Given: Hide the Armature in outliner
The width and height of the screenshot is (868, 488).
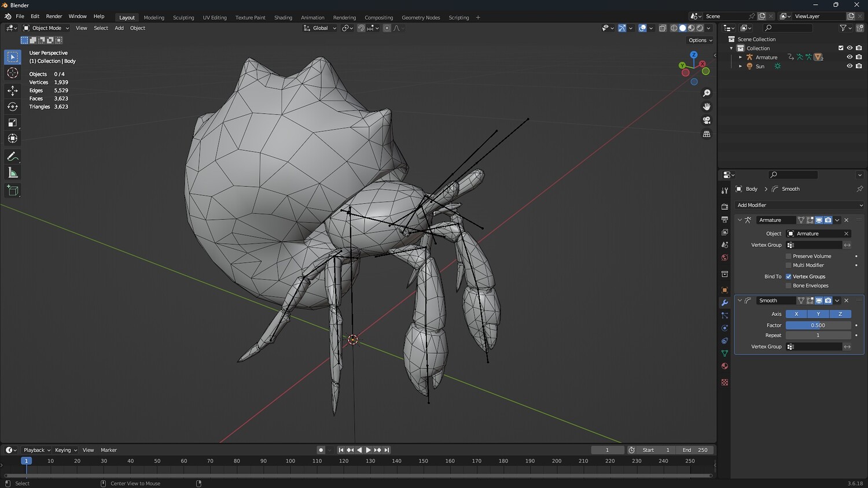Looking at the screenshot, I should pyautogui.click(x=849, y=57).
